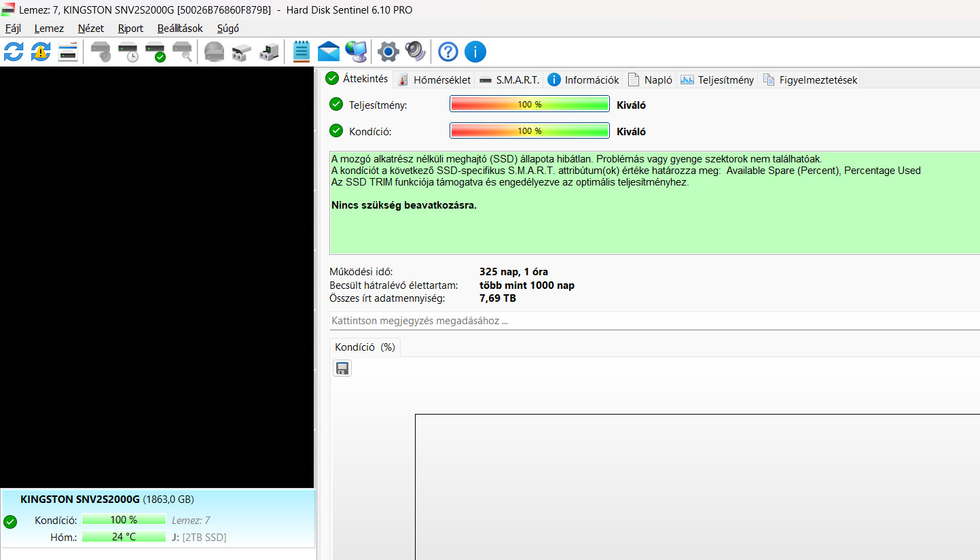
Task: Click the network disks toolbar icon
Action: pos(241,52)
